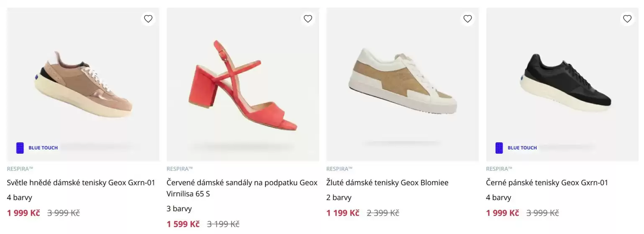
Task: Click RESPIRA label above red sandals title
Action: pos(180,169)
